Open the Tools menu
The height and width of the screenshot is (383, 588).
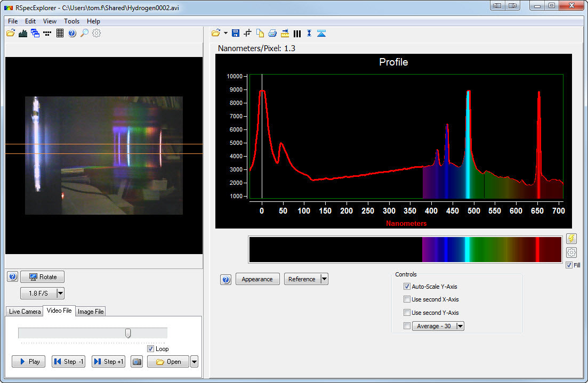pyautogui.click(x=71, y=21)
